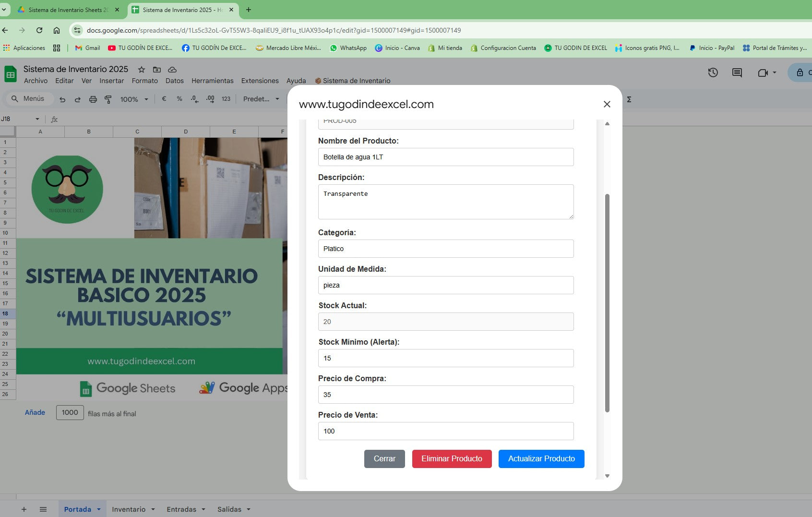Click the Nombre del Producto field
The height and width of the screenshot is (517, 812).
(446, 157)
